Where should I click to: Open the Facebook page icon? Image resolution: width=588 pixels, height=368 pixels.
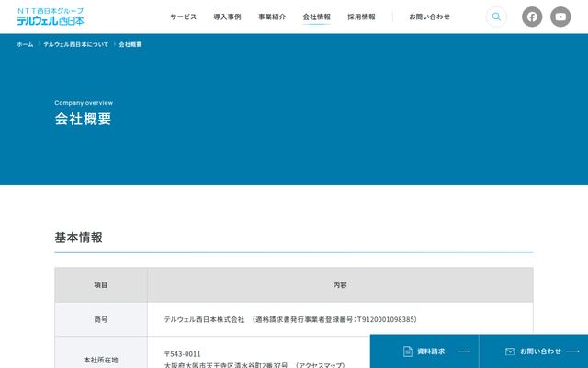[x=532, y=17]
